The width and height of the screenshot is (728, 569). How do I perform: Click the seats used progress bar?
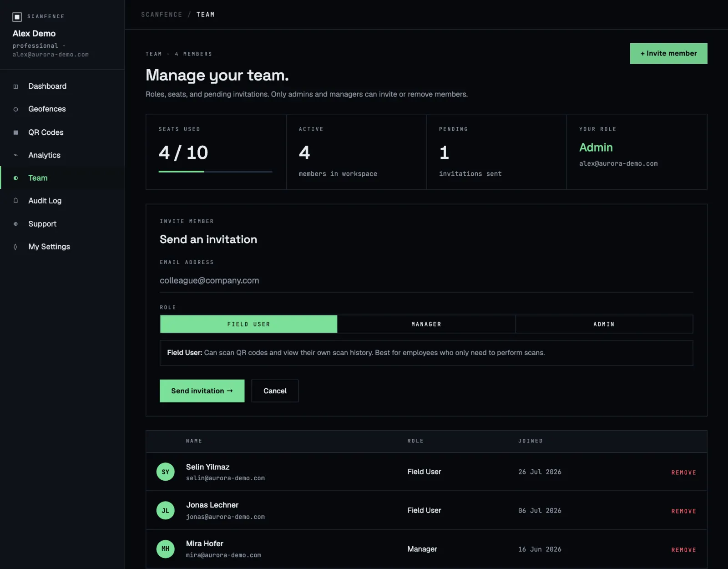coord(215,172)
